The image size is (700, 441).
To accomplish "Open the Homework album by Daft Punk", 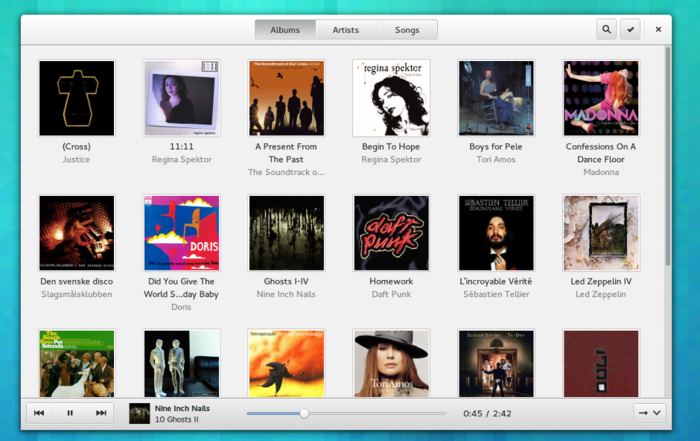I will coord(391,233).
